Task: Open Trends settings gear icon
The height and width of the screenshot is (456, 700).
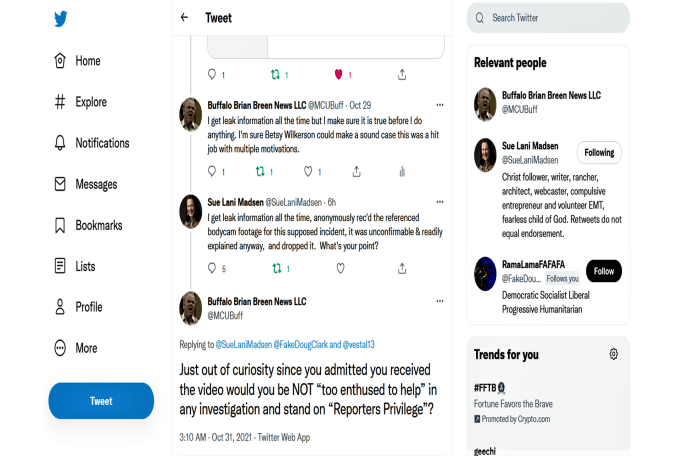Action: pyautogui.click(x=613, y=354)
